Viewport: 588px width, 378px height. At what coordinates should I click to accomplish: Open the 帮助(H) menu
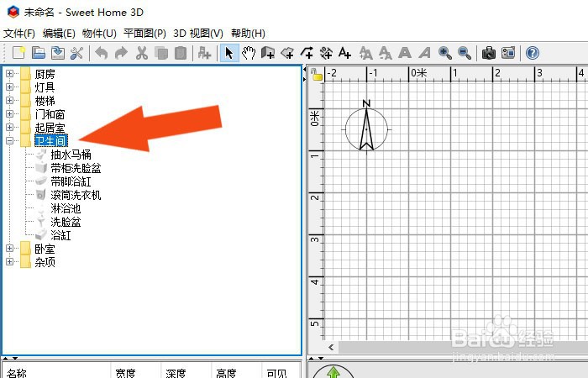(249, 34)
